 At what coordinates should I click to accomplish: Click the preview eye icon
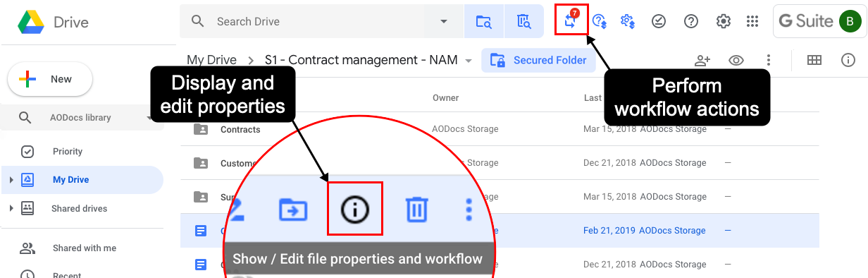[x=736, y=61]
